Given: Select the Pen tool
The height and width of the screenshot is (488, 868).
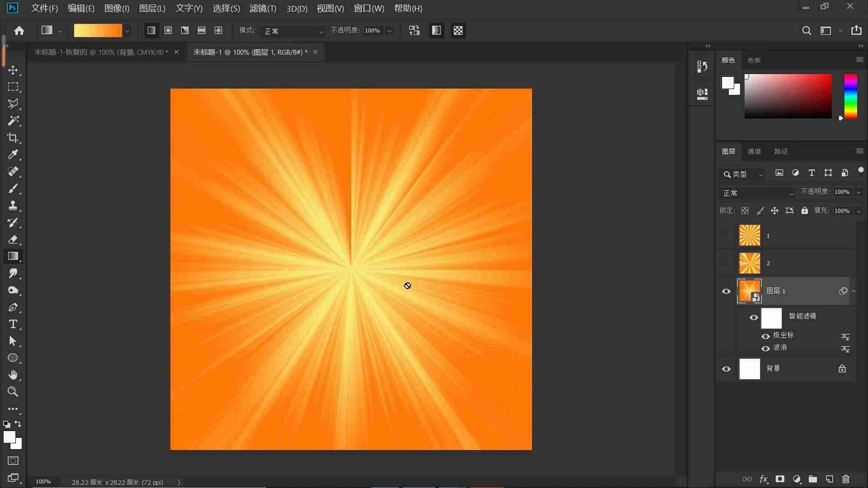Looking at the screenshot, I should (13, 307).
